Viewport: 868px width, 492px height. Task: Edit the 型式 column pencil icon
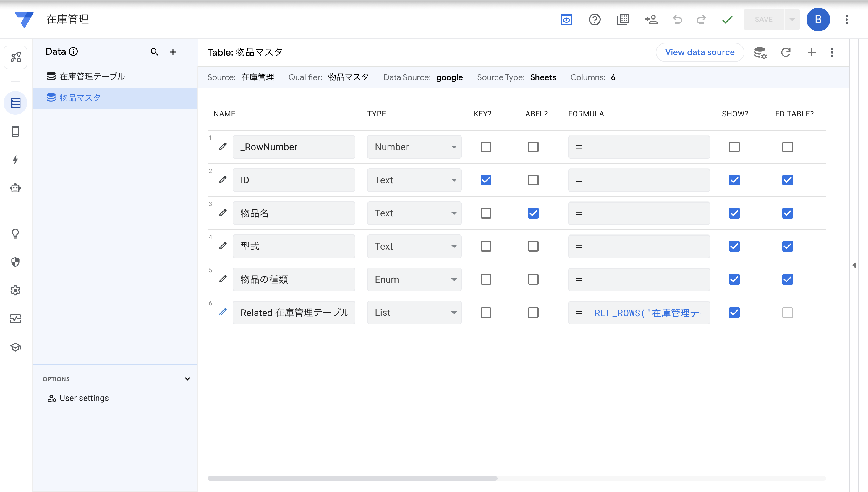pyautogui.click(x=223, y=246)
